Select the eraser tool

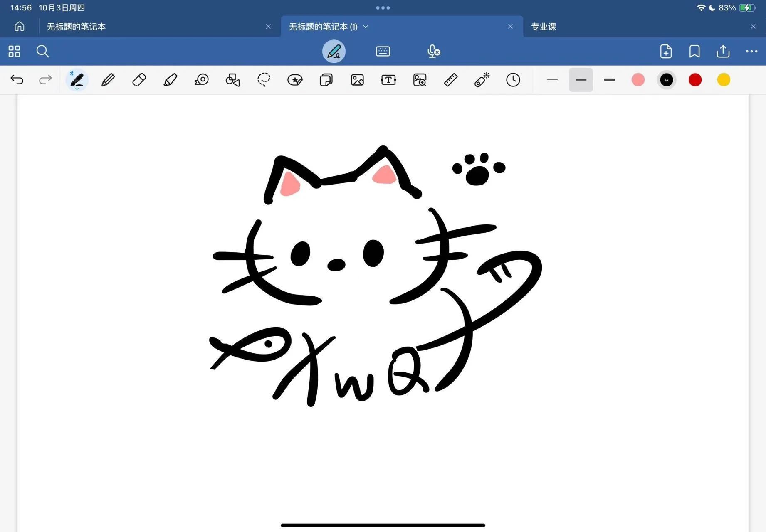click(139, 80)
